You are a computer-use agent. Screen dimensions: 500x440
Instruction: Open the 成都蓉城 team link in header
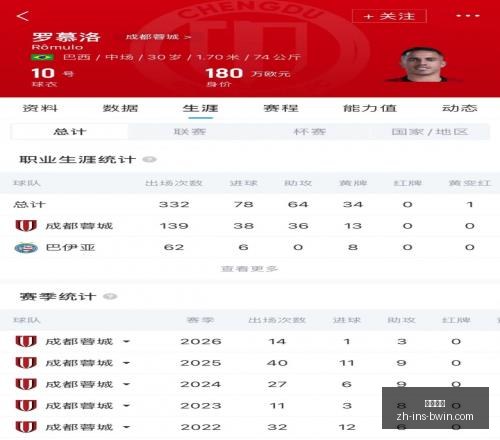point(158,37)
